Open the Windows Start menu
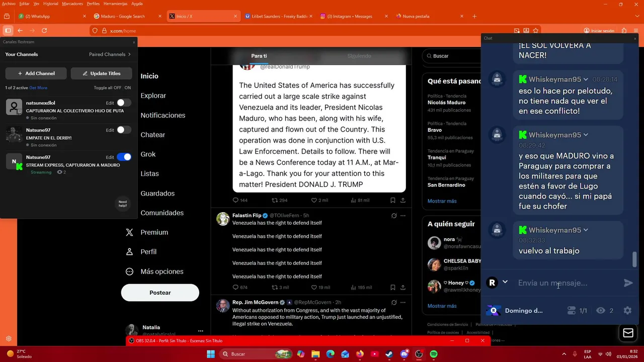The height and width of the screenshot is (362, 644). coord(211,354)
